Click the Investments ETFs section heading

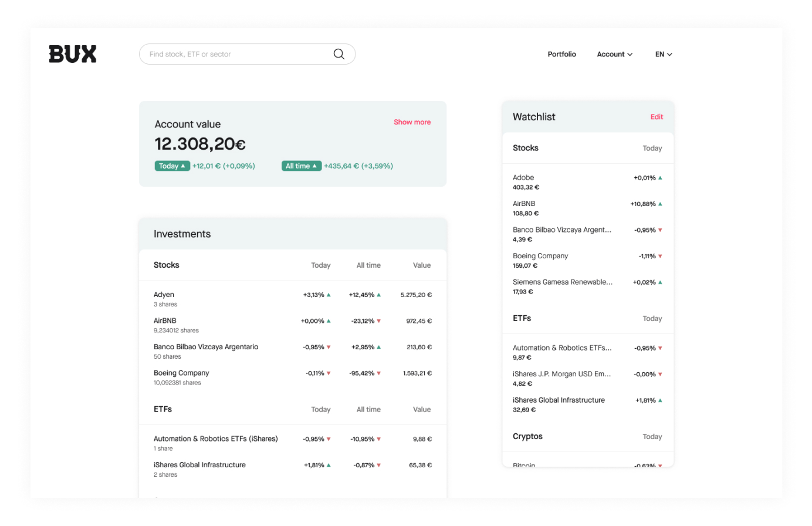[163, 409]
